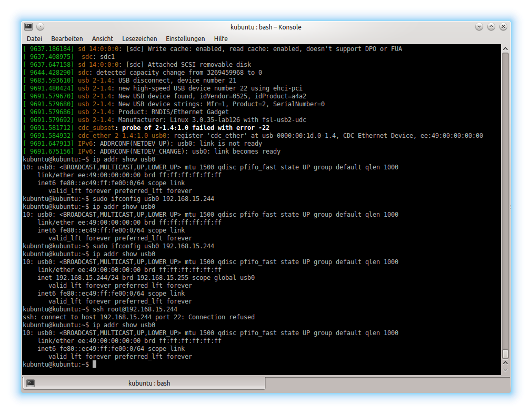Viewport: 532px width, 414px height.
Task: Open the Lesezeichen menu
Action: [x=139, y=38]
